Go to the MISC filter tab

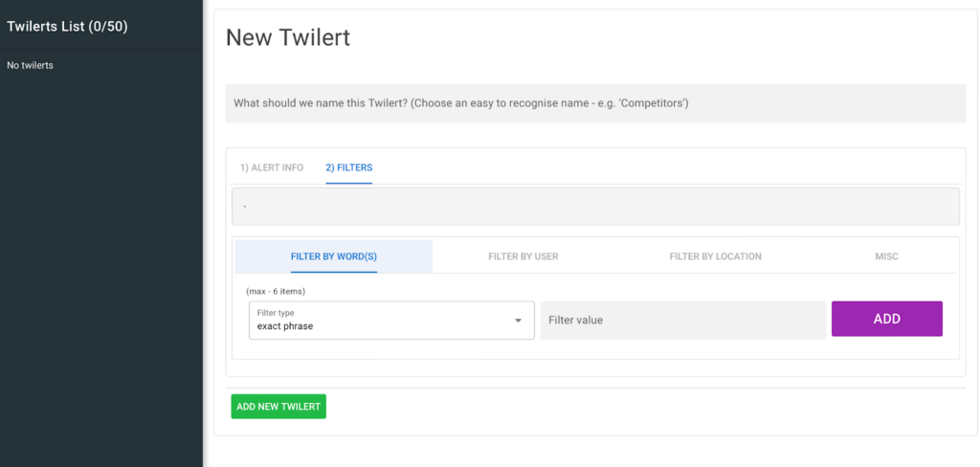click(x=886, y=256)
